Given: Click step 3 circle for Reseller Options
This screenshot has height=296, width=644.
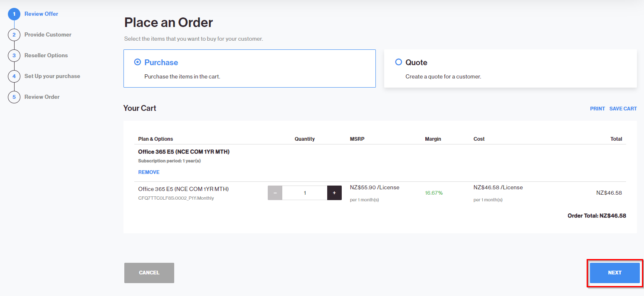Looking at the screenshot, I should (x=14, y=56).
